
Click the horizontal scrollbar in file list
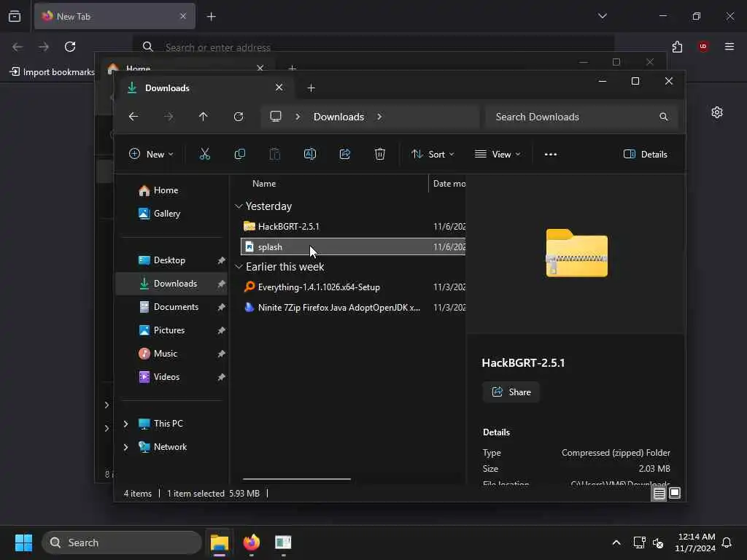(x=297, y=479)
